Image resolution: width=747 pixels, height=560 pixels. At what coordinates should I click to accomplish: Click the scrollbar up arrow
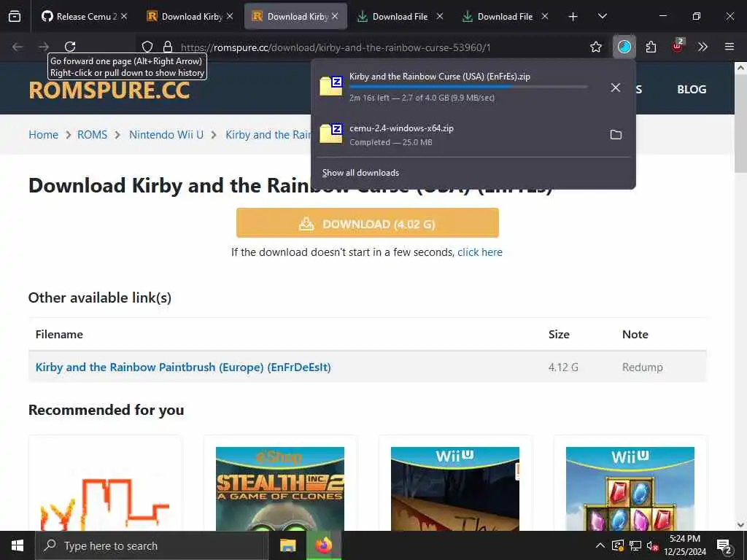[740, 68]
